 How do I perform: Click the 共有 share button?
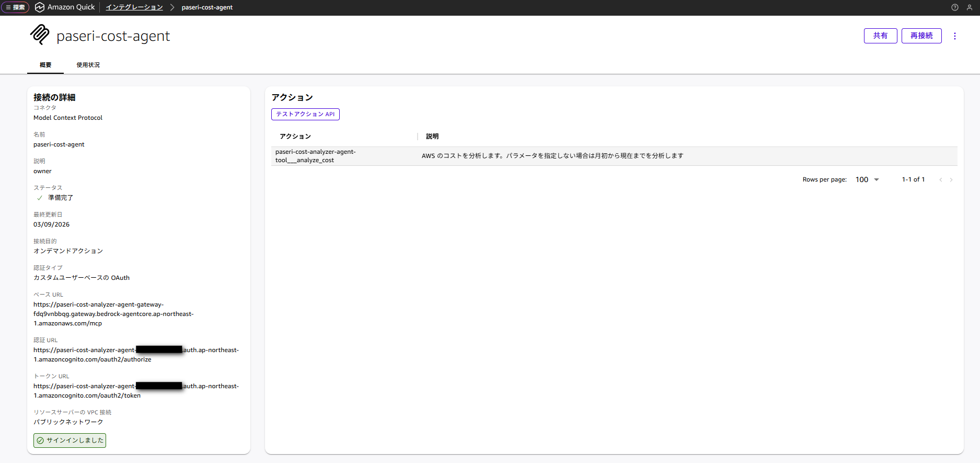click(x=880, y=36)
